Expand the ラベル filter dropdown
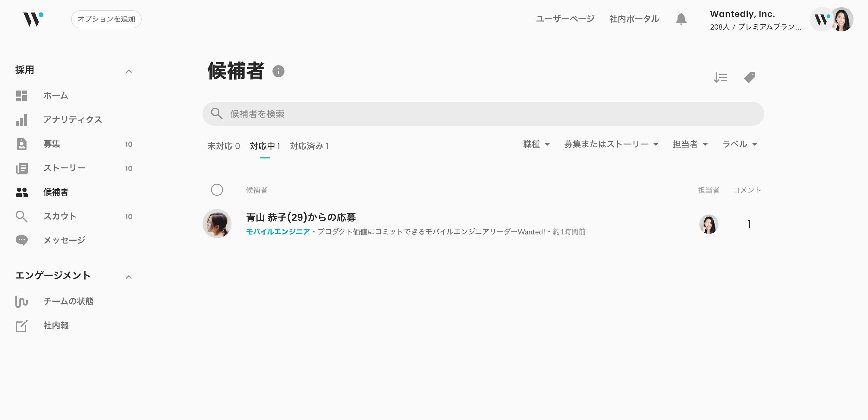The image size is (868, 420). click(x=740, y=145)
